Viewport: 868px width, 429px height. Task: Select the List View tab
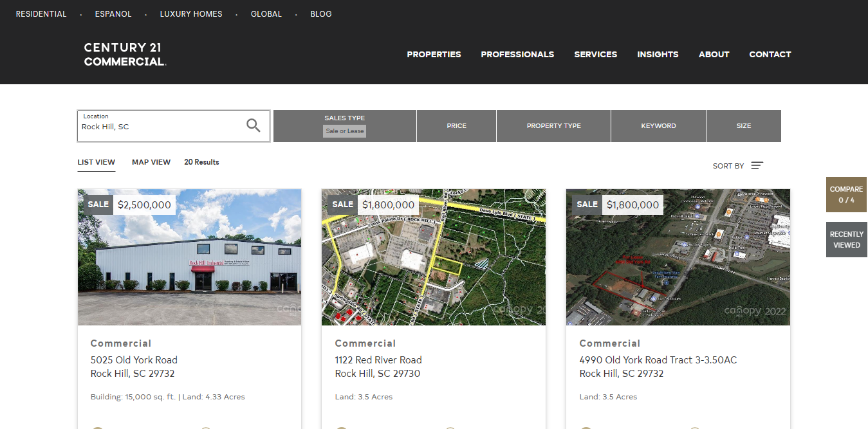tap(97, 162)
